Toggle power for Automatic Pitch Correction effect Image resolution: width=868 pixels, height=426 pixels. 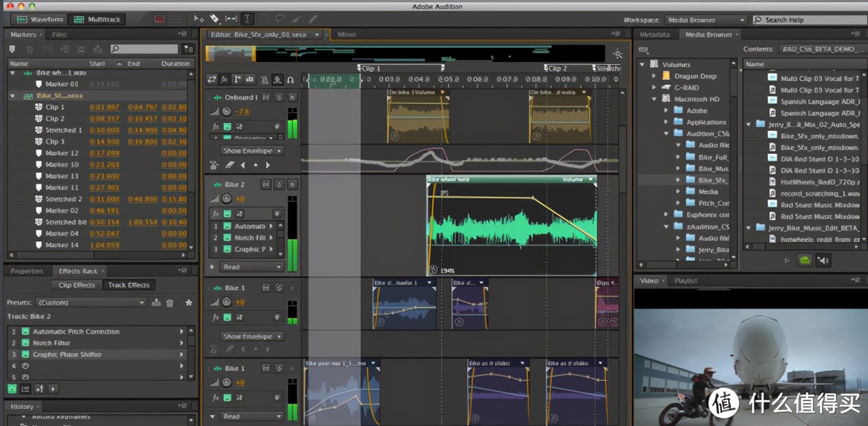pyautogui.click(x=26, y=332)
